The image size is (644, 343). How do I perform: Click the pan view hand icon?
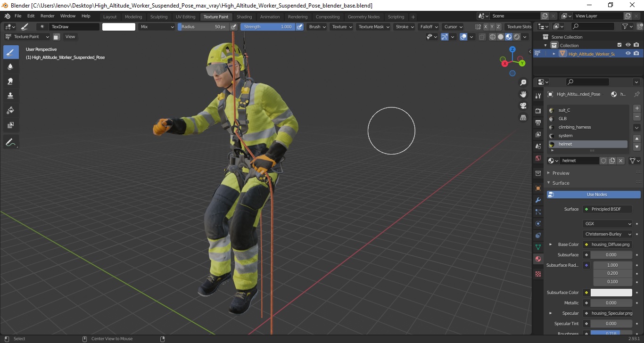click(x=523, y=94)
